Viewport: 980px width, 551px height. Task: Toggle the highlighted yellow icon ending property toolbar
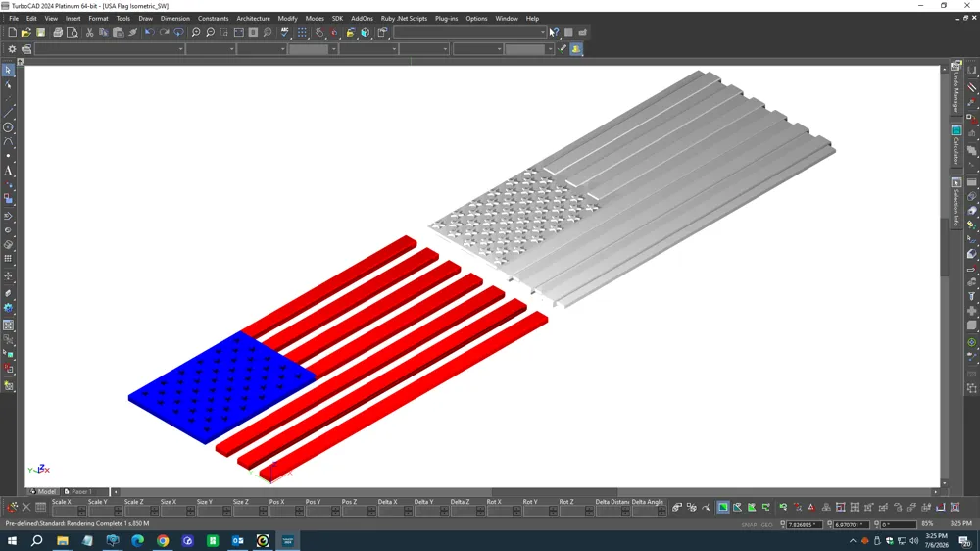coord(576,49)
